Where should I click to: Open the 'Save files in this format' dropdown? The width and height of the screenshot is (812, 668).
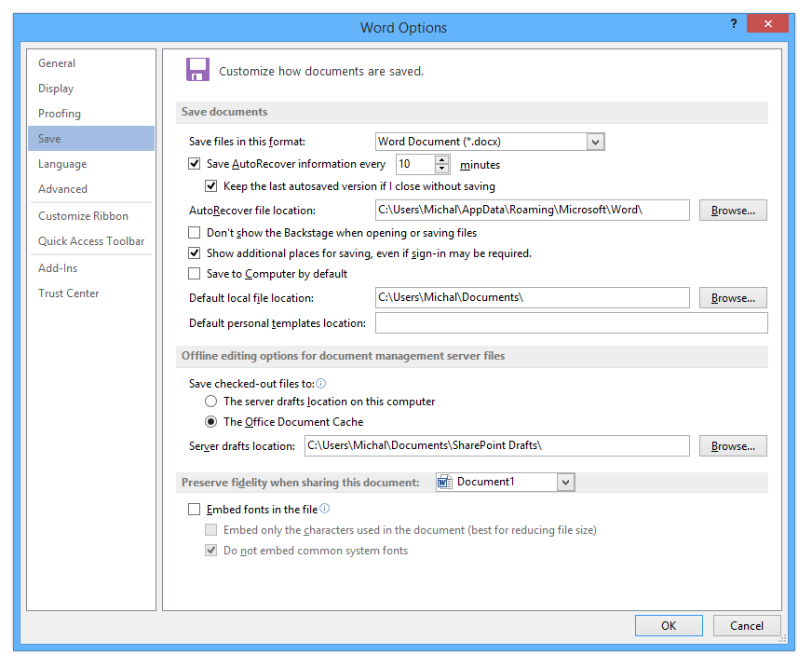pos(595,141)
